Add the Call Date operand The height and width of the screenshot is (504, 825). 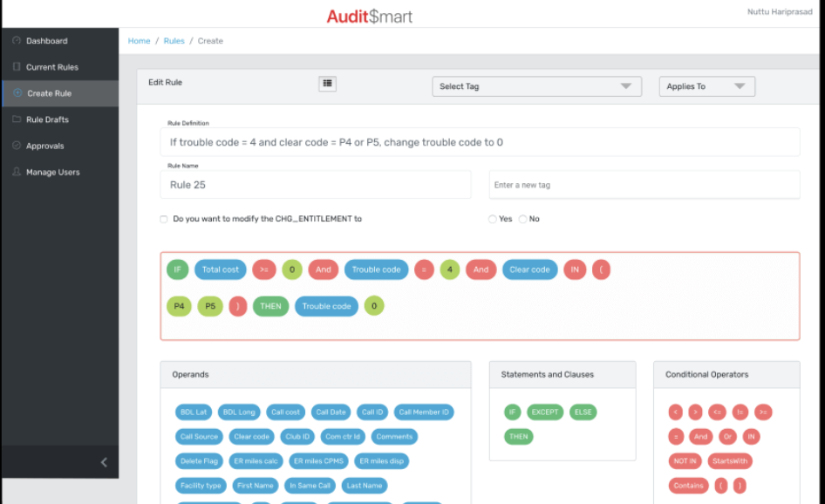tap(331, 412)
